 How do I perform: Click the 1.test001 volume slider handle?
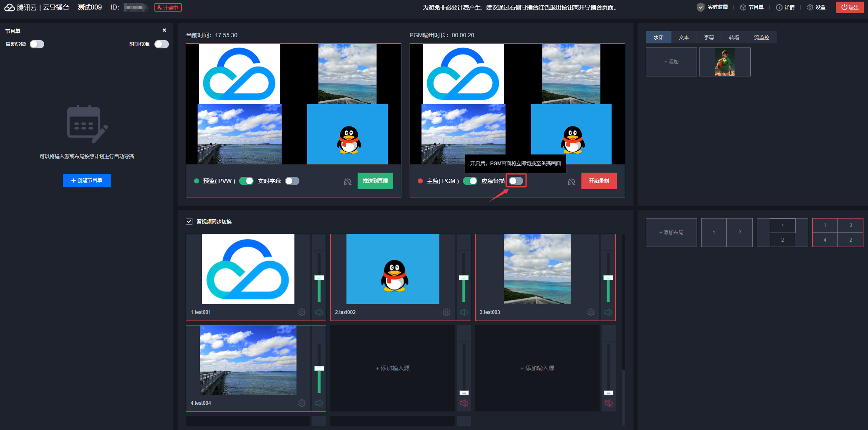(319, 278)
